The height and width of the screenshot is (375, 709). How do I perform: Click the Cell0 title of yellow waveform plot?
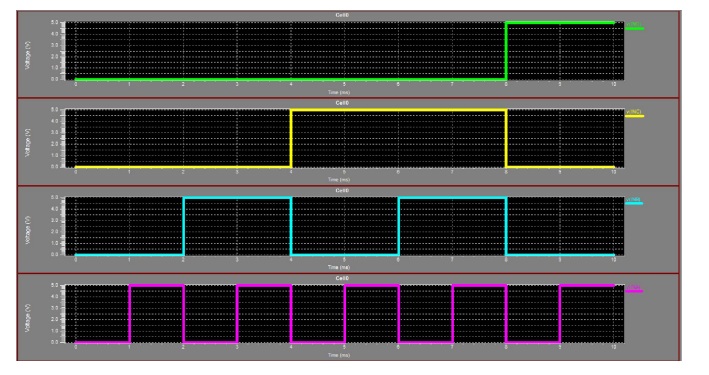tap(342, 103)
